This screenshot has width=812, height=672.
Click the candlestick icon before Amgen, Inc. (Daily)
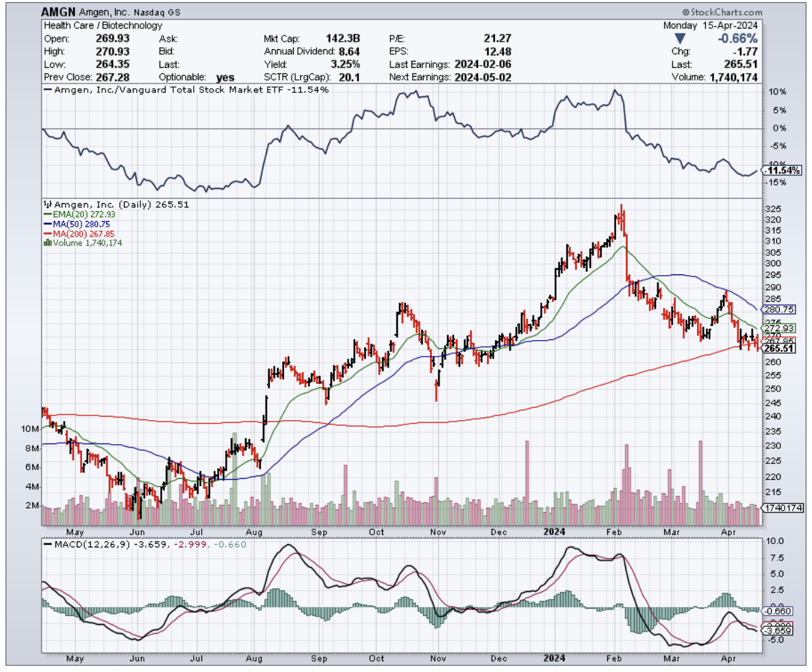tap(48, 204)
